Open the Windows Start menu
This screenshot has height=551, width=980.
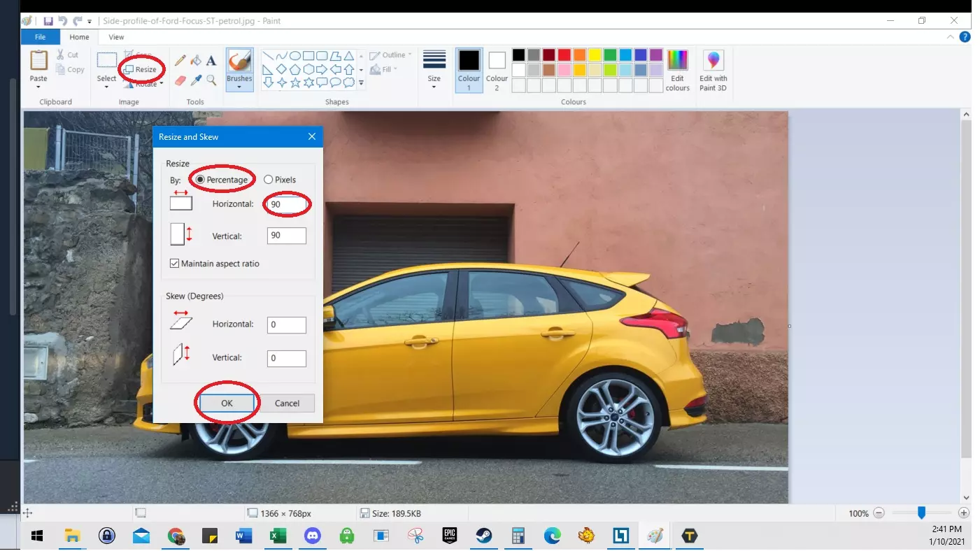(38, 536)
